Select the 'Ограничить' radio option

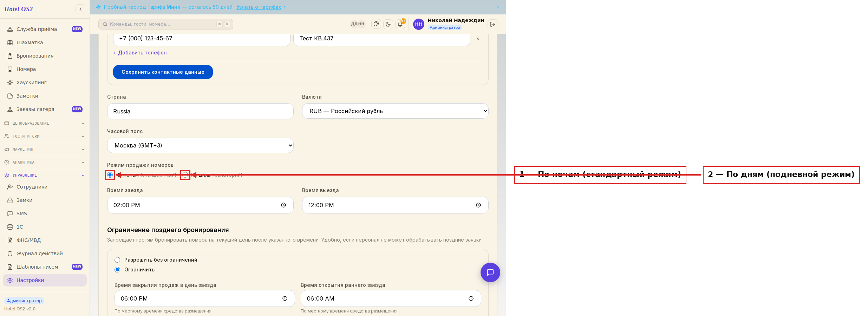(117, 270)
